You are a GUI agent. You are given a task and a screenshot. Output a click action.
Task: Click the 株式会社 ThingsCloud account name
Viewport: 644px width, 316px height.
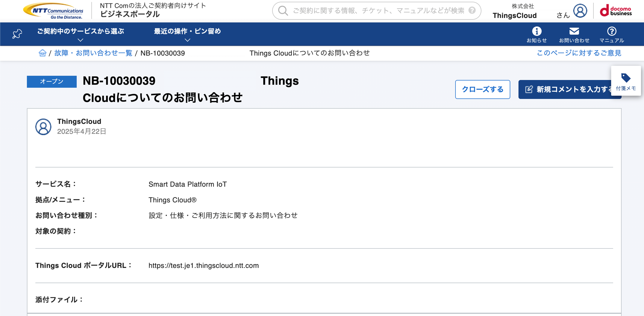515,11
